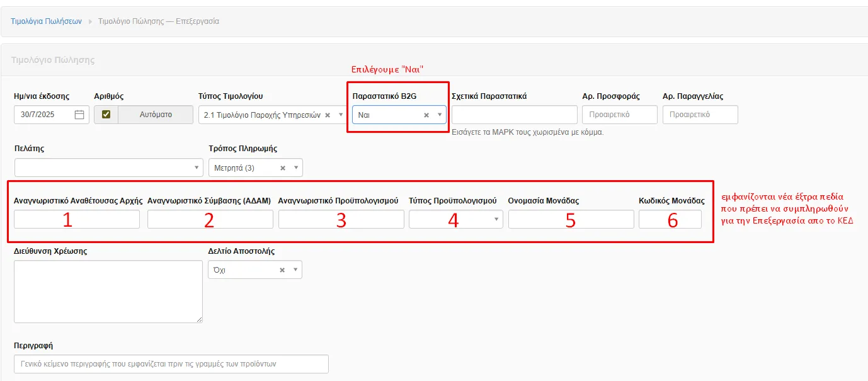This screenshot has height=381, width=868.
Task: Focus the Αρ. Προσφοράς field
Action: coord(619,115)
